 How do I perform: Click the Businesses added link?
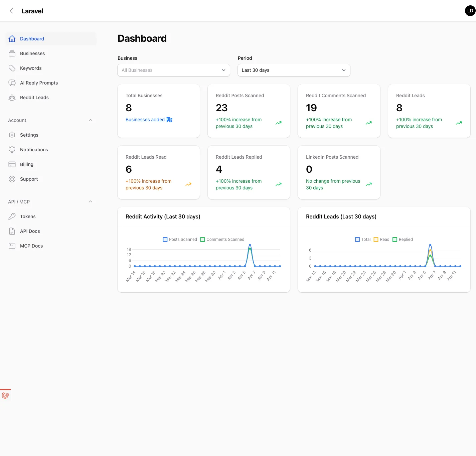point(145,119)
